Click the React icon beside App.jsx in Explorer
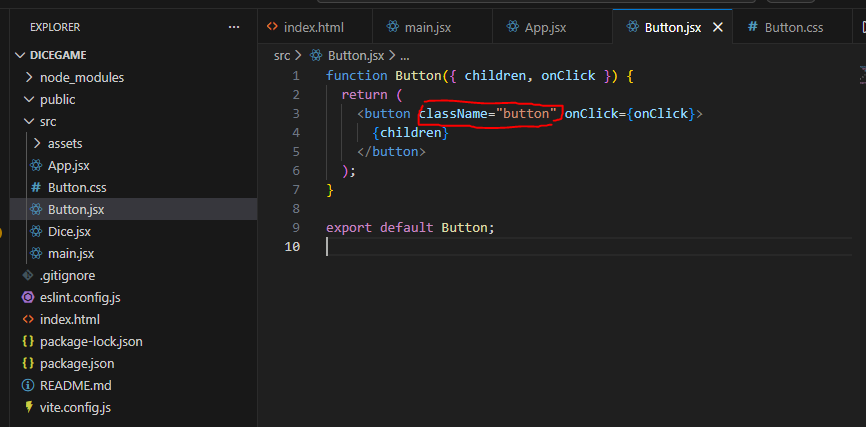This screenshot has height=427, width=866. (36, 166)
